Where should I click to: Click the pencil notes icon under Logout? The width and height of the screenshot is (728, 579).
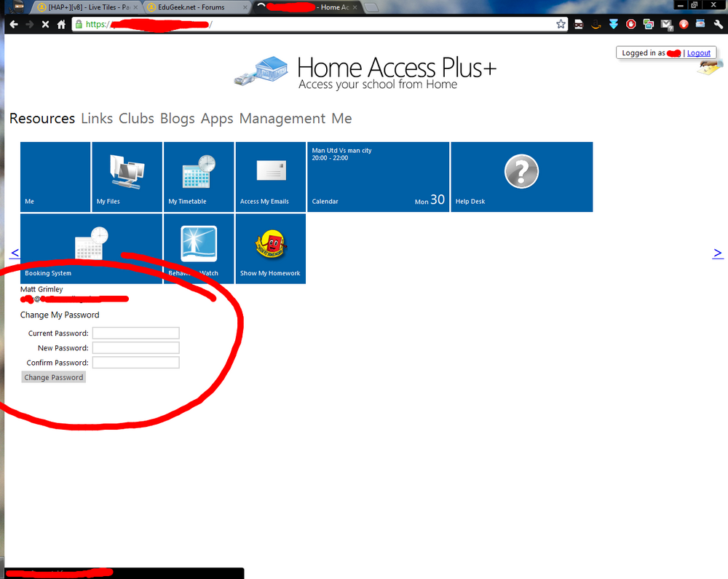point(710,68)
